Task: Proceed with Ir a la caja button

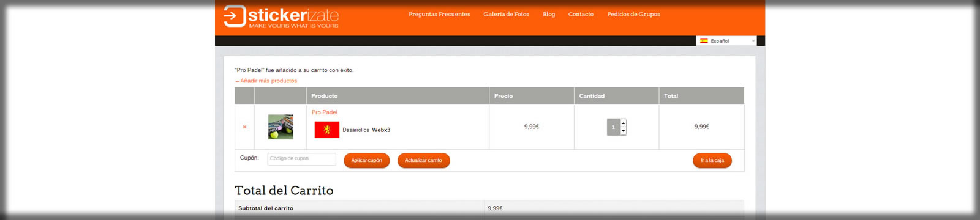Action: pyautogui.click(x=712, y=160)
